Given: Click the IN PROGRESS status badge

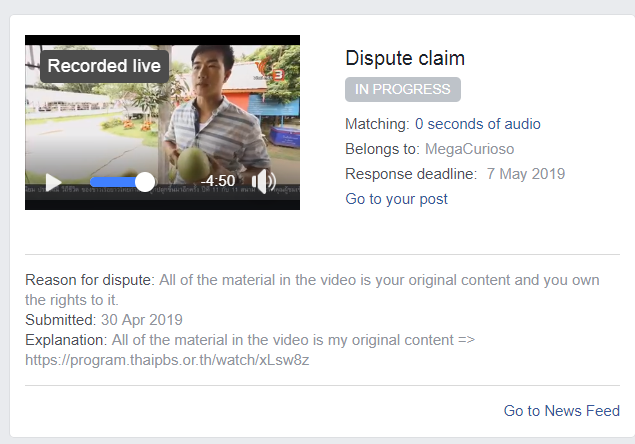Looking at the screenshot, I should [x=403, y=89].
